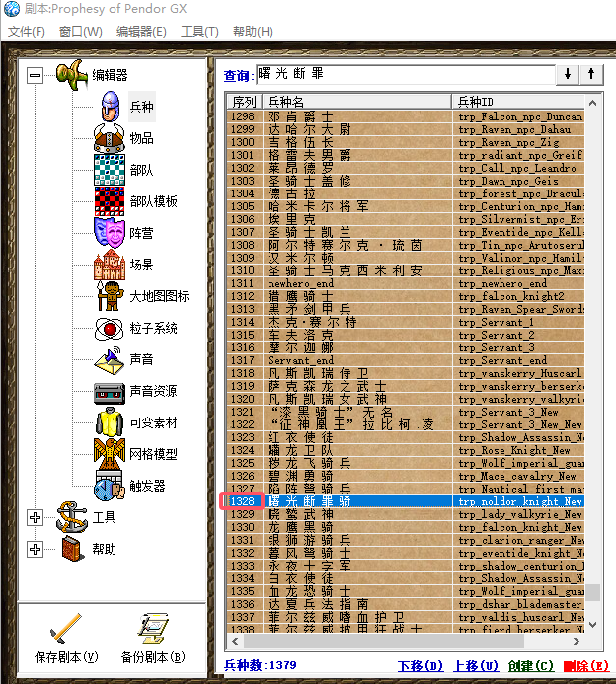The width and height of the screenshot is (616, 684).
Task: Click the 备份剧本 backup script icon
Action: coord(153,628)
